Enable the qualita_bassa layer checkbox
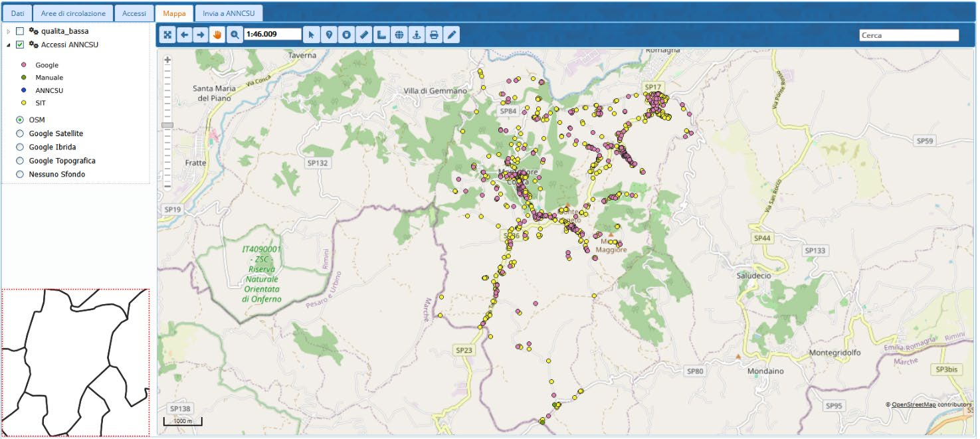Viewport: 980px width, 439px height. tap(20, 31)
